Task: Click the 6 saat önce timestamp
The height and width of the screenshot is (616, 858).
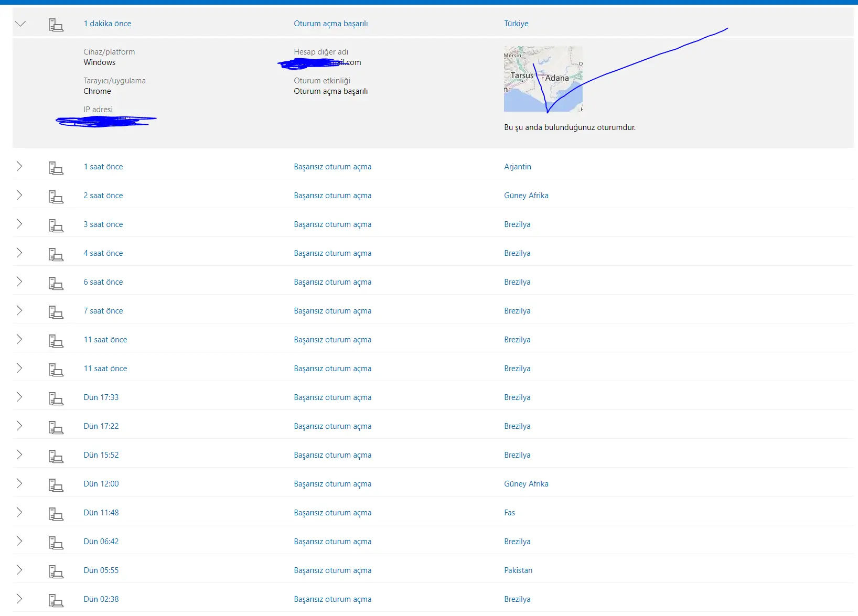Action: (103, 282)
